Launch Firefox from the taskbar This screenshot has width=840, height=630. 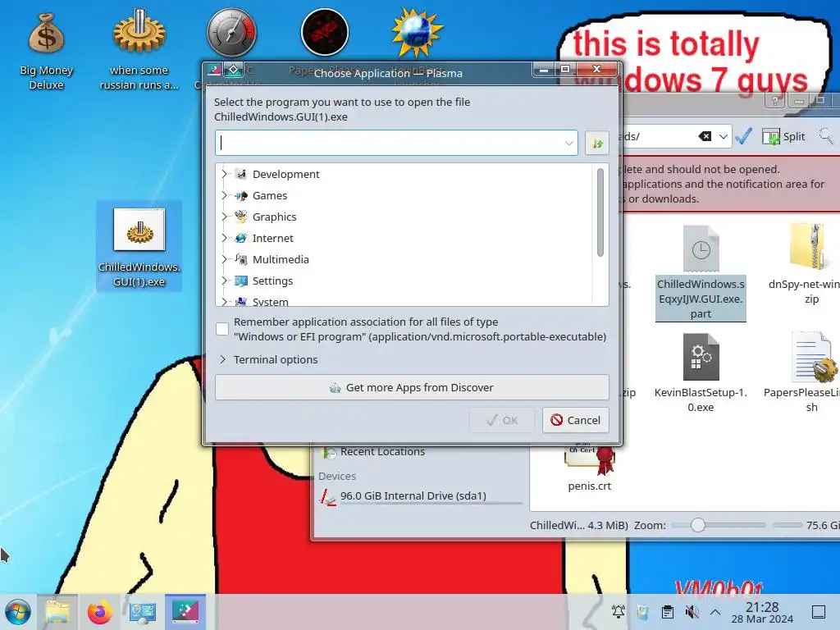99,612
